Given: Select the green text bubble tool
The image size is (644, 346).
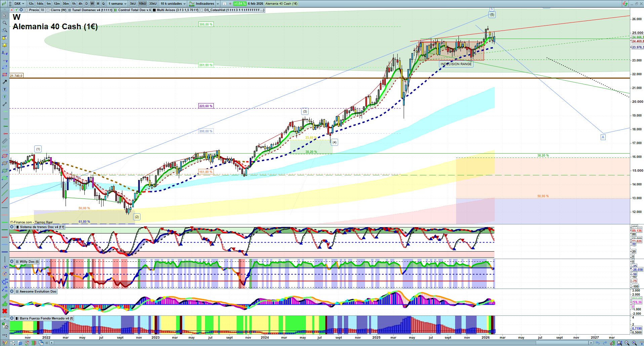Looking at the screenshot, I should coord(5,97).
